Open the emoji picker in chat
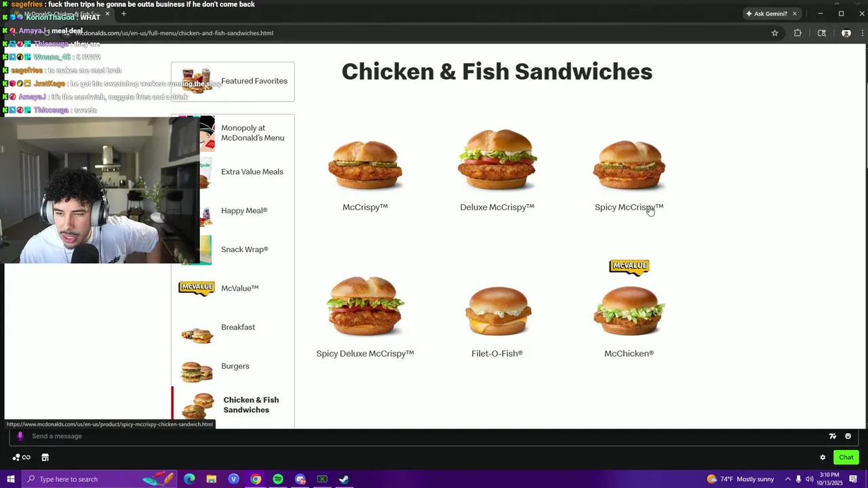This screenshot has height=488, width=868. pyautogui.click(x=848, y=436)
